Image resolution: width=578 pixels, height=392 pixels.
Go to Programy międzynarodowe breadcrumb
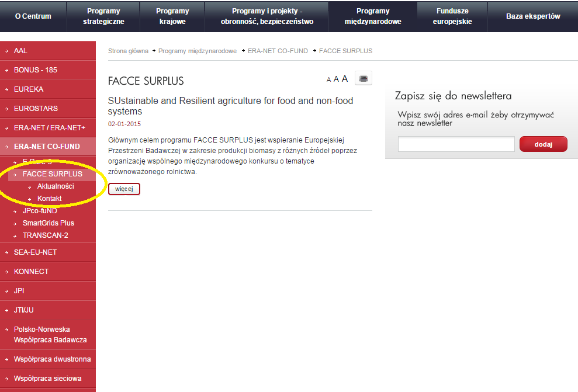[197, 51]
